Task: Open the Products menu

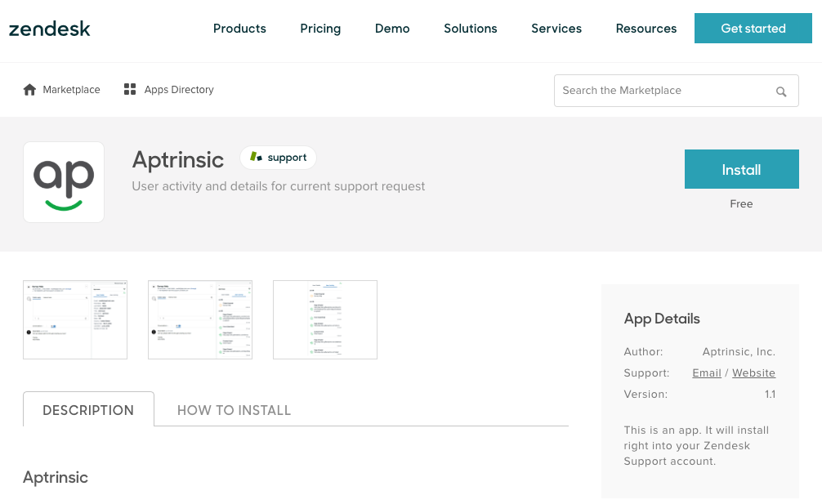Action: (239, 29)
